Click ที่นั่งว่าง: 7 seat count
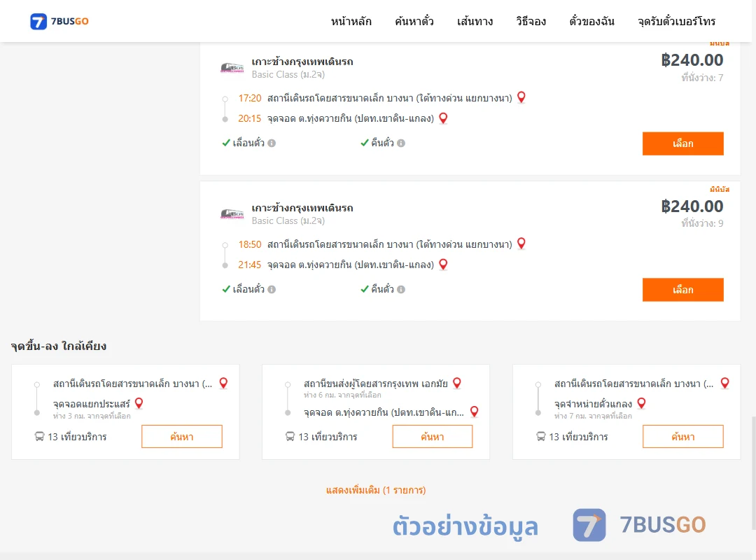This screenshot has width=756, height=560. (703, 78)
